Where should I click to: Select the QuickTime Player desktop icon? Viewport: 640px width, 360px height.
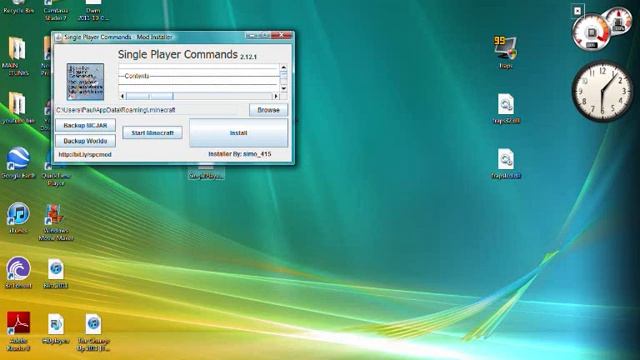[56, 176]
